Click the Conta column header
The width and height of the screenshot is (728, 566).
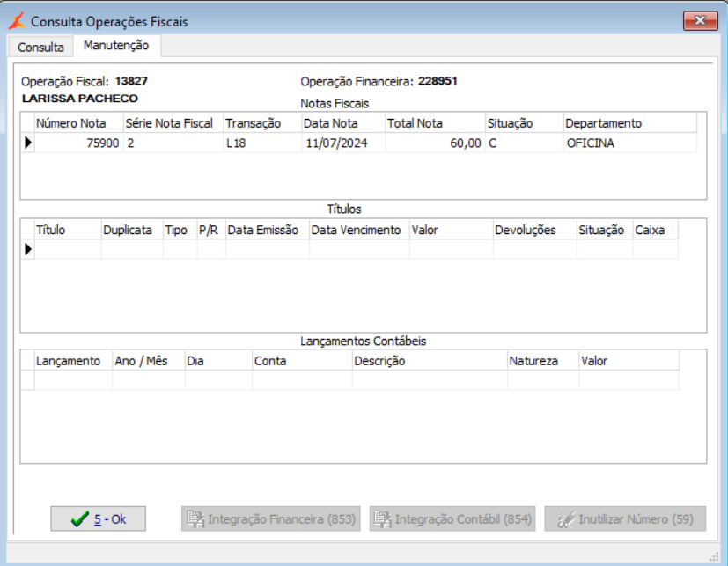(302, 361)
